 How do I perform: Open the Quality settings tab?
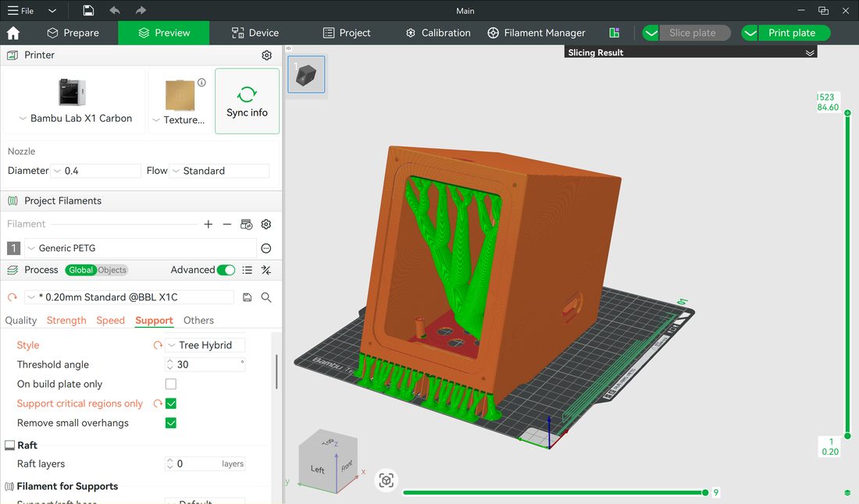[21, 321]
